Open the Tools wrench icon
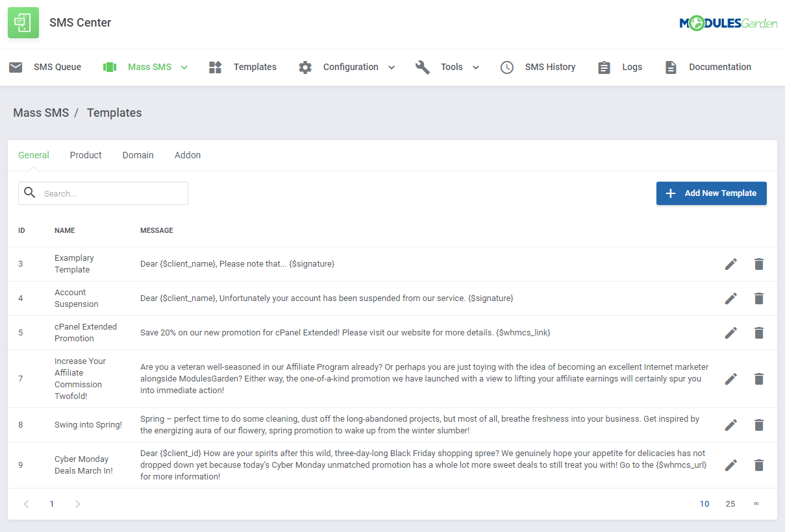The height and width of the screenshot is (532, 785). pyautogui.click(x=423, y=66)
